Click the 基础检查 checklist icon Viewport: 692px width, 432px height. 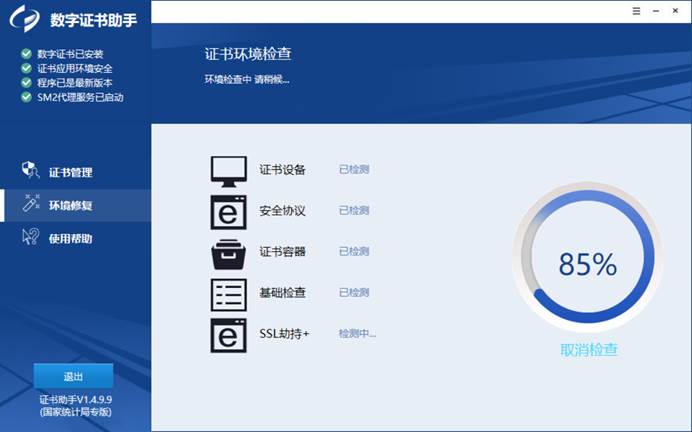(x=228, y=293)
